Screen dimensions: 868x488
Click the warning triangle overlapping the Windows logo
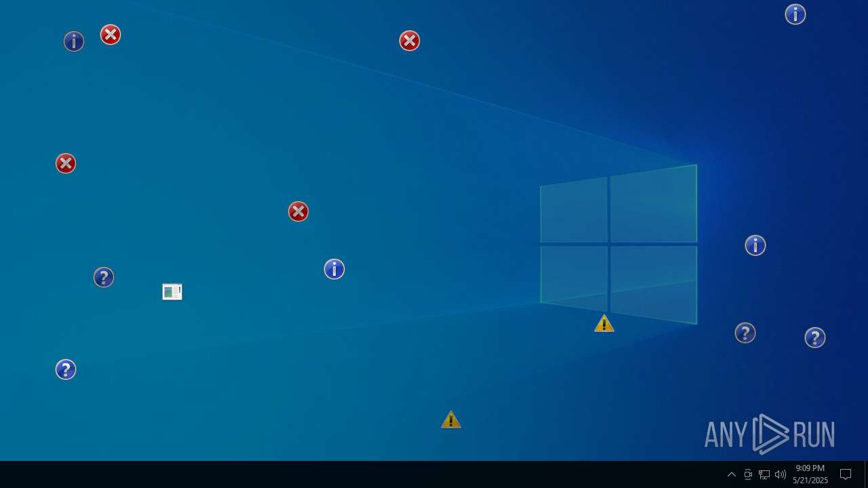[604, 323]
